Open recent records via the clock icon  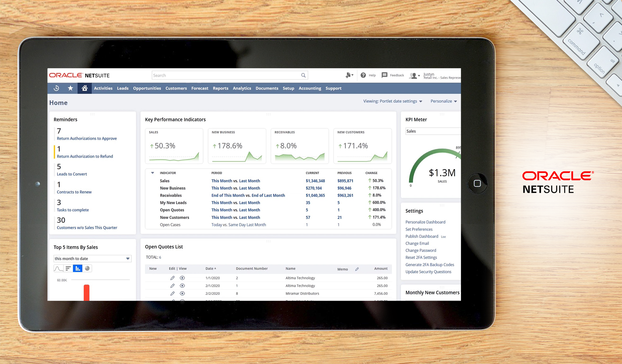click(x=56, y=88)
